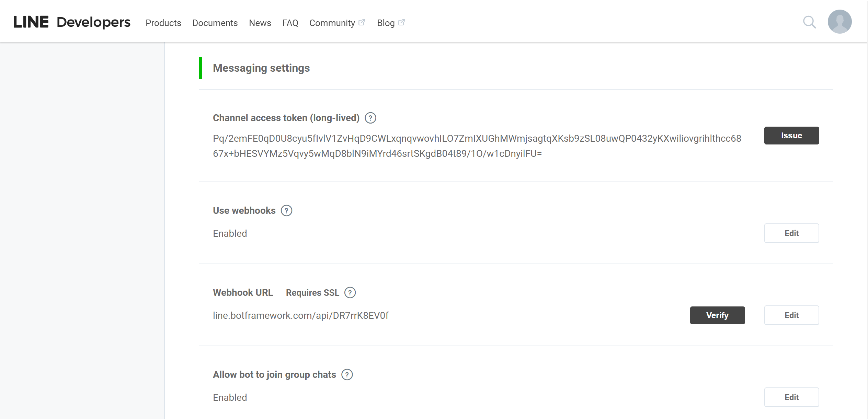Open help for Use webhooks
The image size is (868, 419).
286,210
